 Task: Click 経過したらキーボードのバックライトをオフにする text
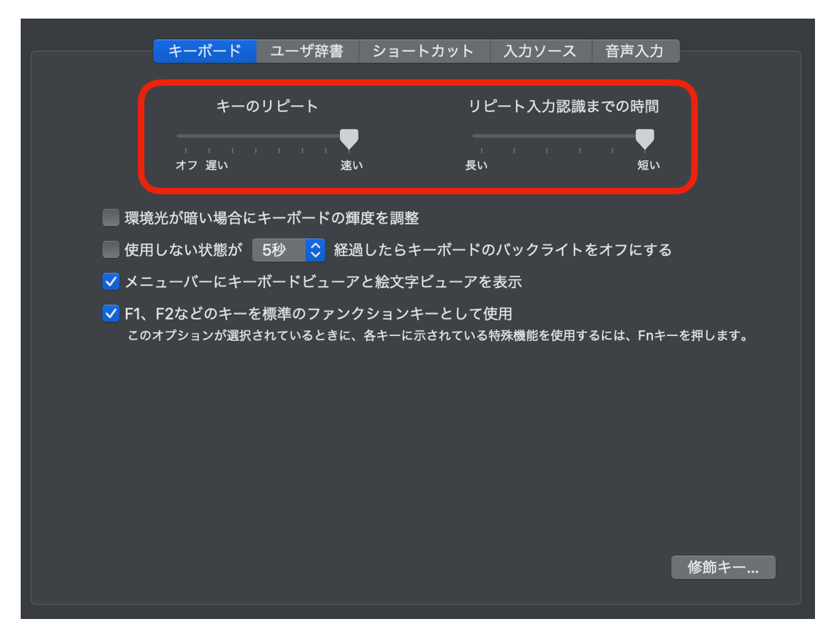click(x=503, y=250)
